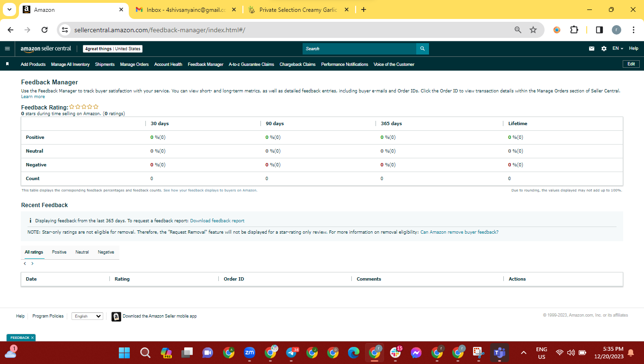
Task: Click the Amazon Seller Central logo
Action: [46, 49]
